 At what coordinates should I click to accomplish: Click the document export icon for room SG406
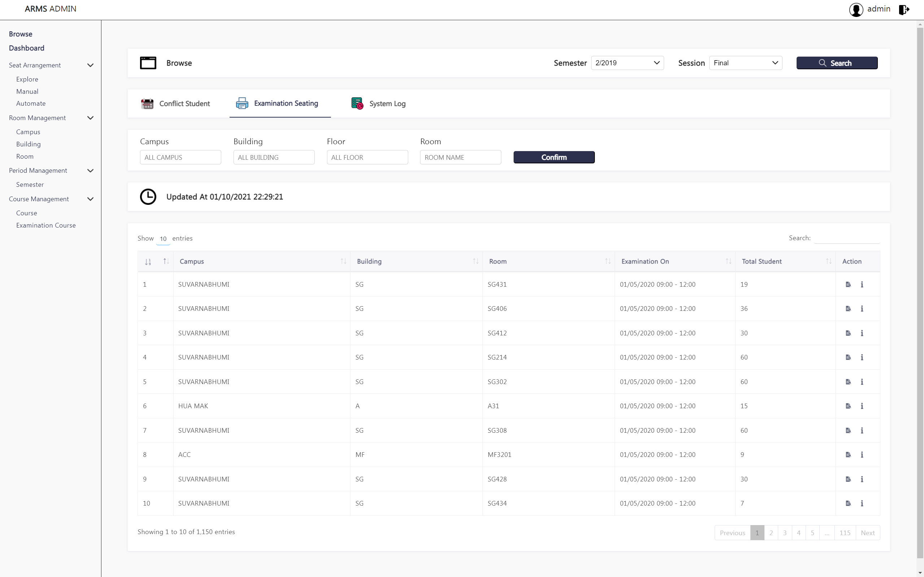tap(848, 309)
